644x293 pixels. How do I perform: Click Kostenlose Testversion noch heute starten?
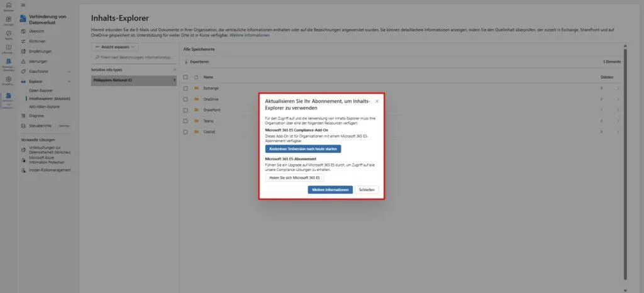(x=303, y=149)
